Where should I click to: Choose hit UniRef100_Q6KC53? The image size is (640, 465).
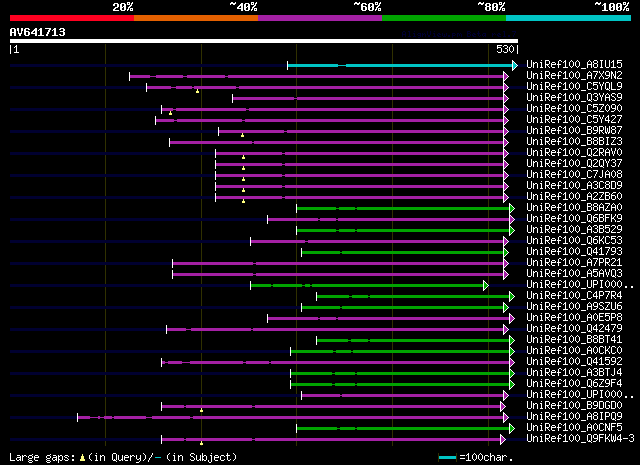(574, 240)
